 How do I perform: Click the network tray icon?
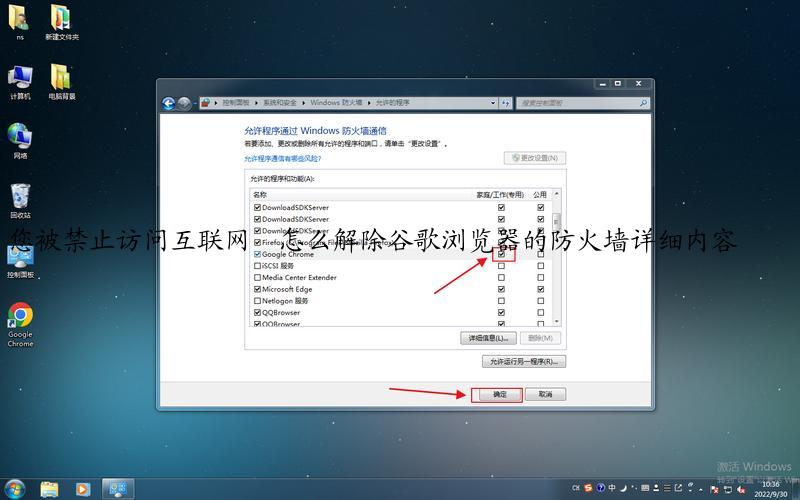pos(728,489)
